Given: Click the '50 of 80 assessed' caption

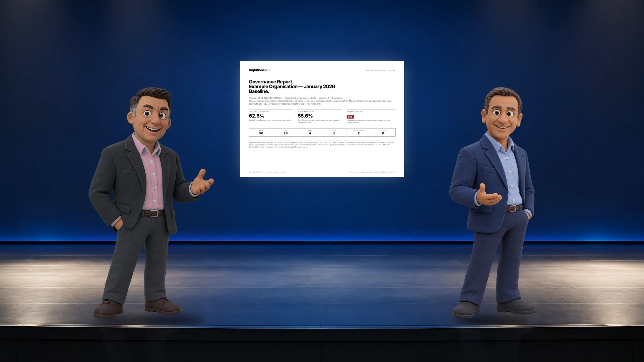Looking at the screenshot, I should 270,120.
